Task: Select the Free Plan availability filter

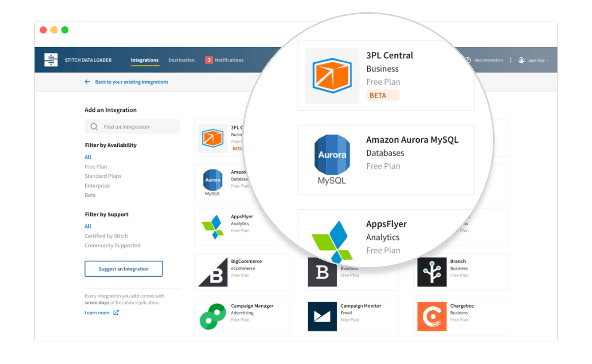Action: tap(95, 166)
